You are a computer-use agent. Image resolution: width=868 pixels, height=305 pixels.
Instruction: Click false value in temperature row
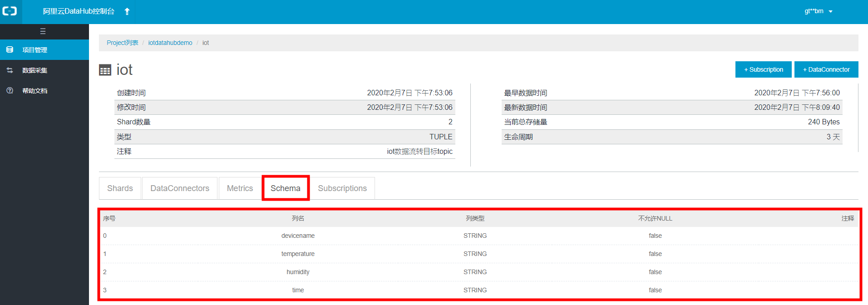[655, 254]
